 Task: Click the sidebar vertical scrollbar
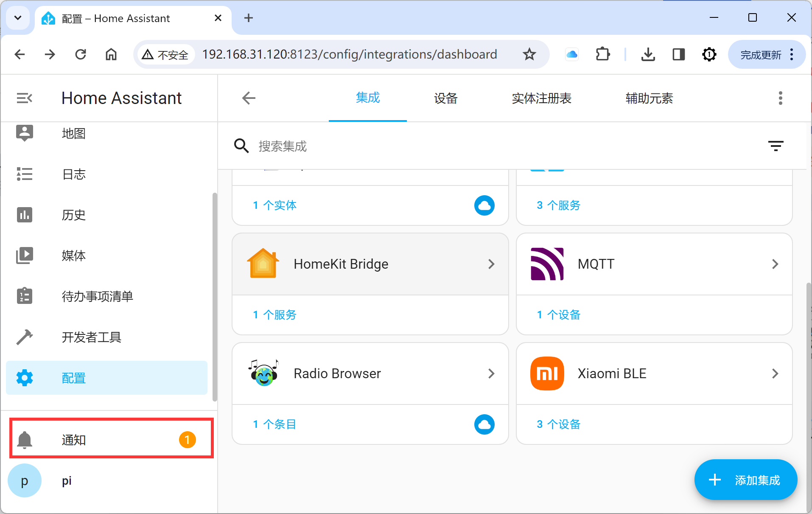coord(215,296)
